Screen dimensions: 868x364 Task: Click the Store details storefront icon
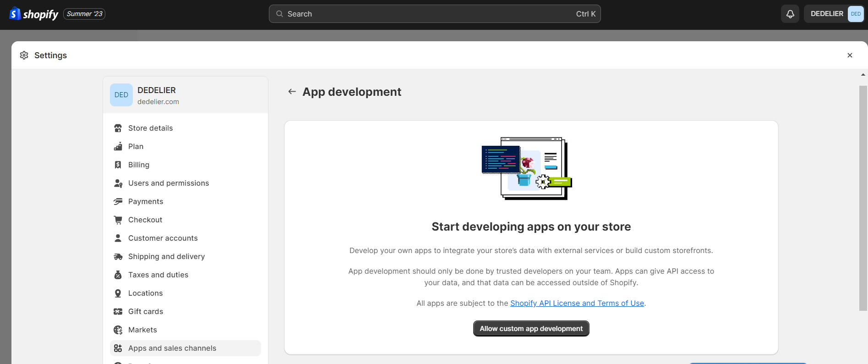click(x=118, y=128)
